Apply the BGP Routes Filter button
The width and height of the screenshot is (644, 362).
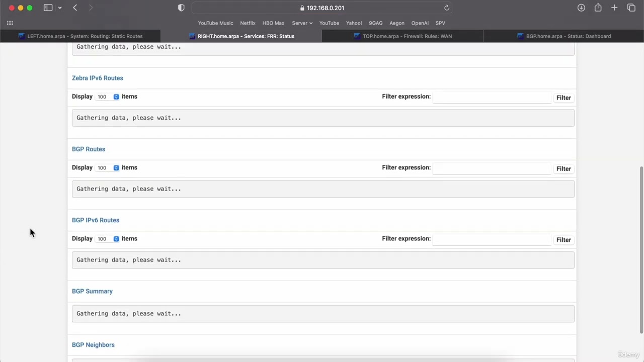pyautogui.click(x=563, y=169)
